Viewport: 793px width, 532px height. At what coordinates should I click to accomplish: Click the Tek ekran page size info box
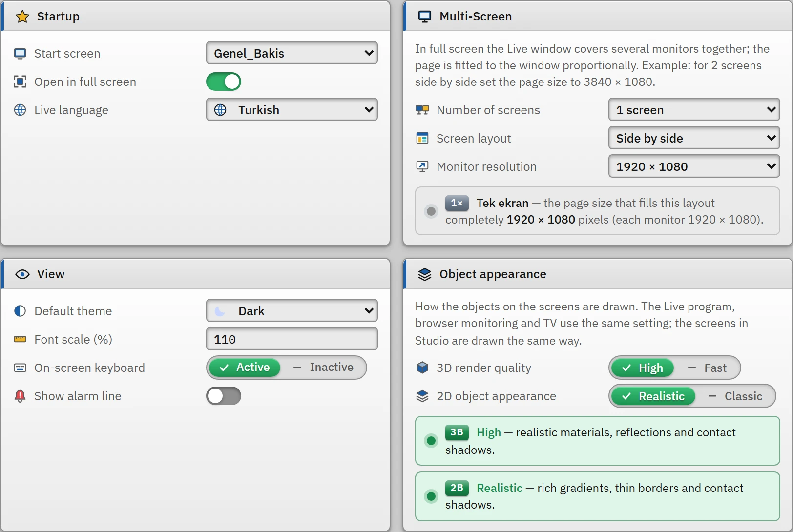coord(598,211)
